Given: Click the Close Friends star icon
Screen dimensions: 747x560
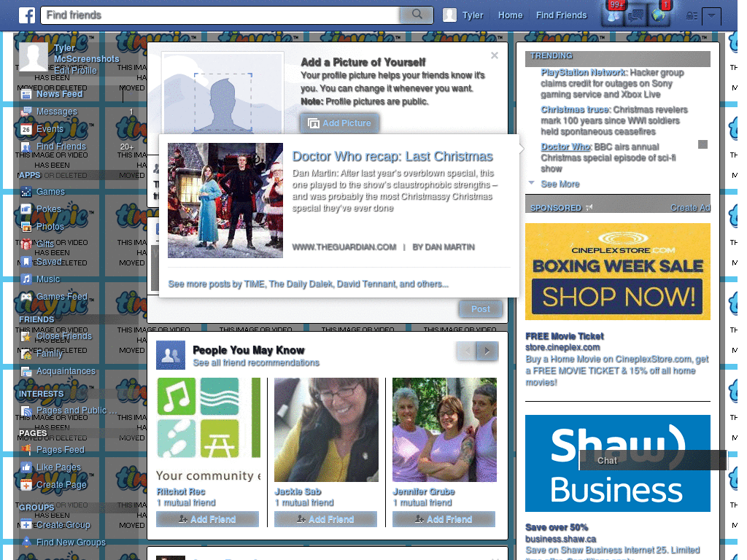Looking at the screenshot, I should pos(26,337).
